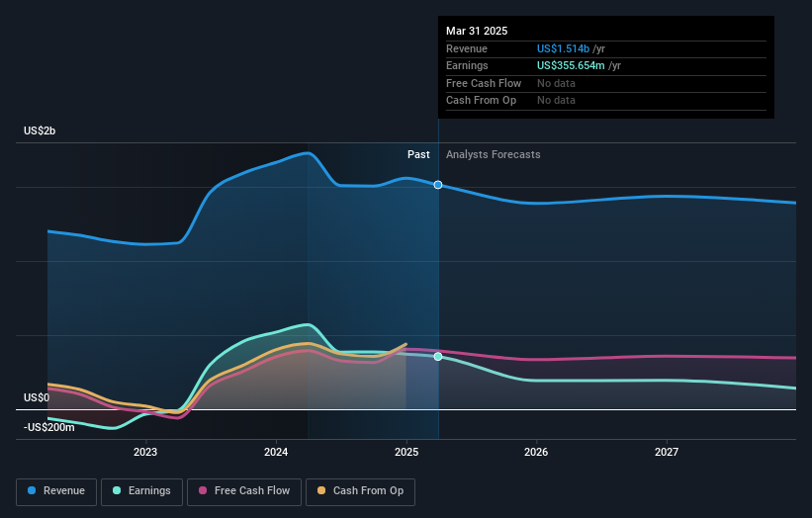Screen dimensions: 812x518
Task: Click the orange Cash From Op legend dot
Action: tap(321, 490)
